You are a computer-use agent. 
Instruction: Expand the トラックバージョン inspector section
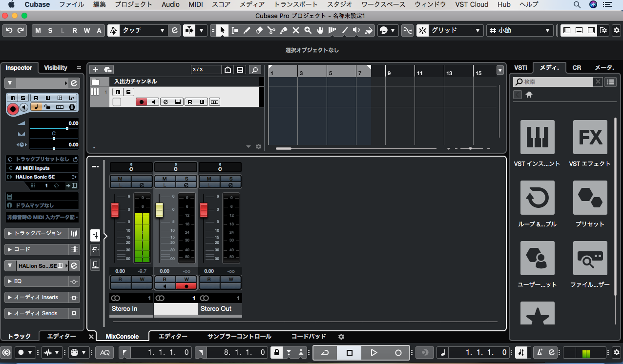tap(36, 233)
